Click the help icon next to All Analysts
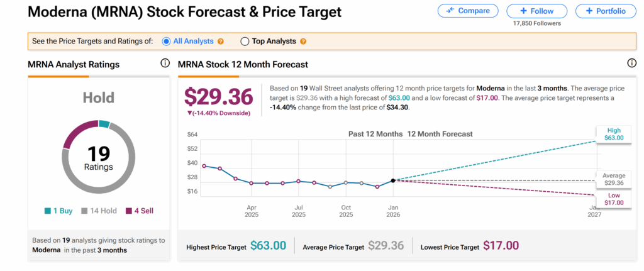 click(221, 41)
